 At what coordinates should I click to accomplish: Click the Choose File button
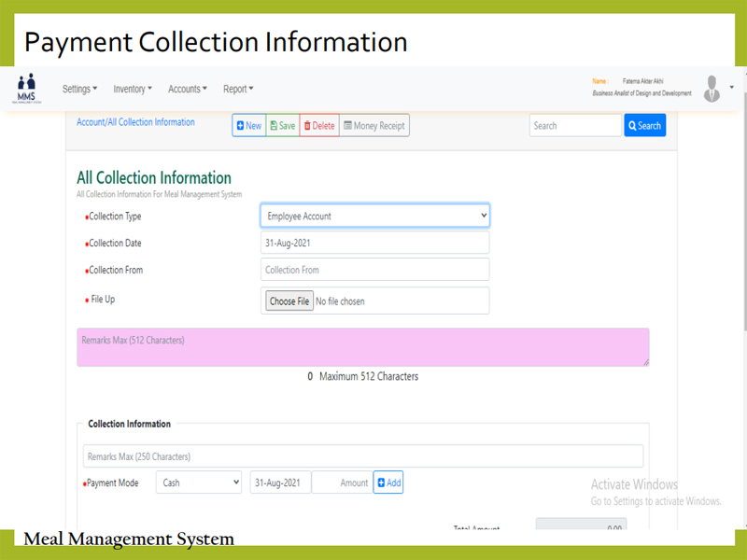(289, 301)
